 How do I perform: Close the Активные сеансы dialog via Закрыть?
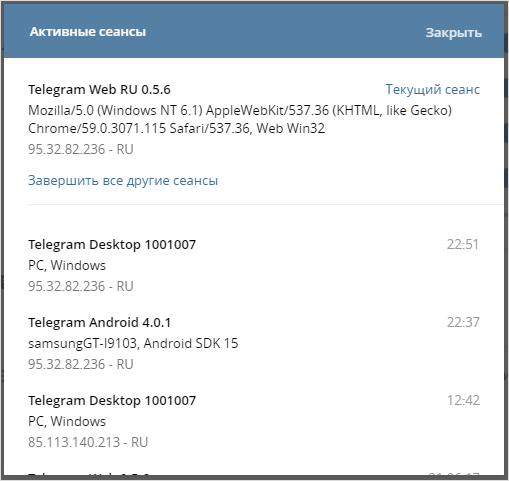(x=453, y=33)
